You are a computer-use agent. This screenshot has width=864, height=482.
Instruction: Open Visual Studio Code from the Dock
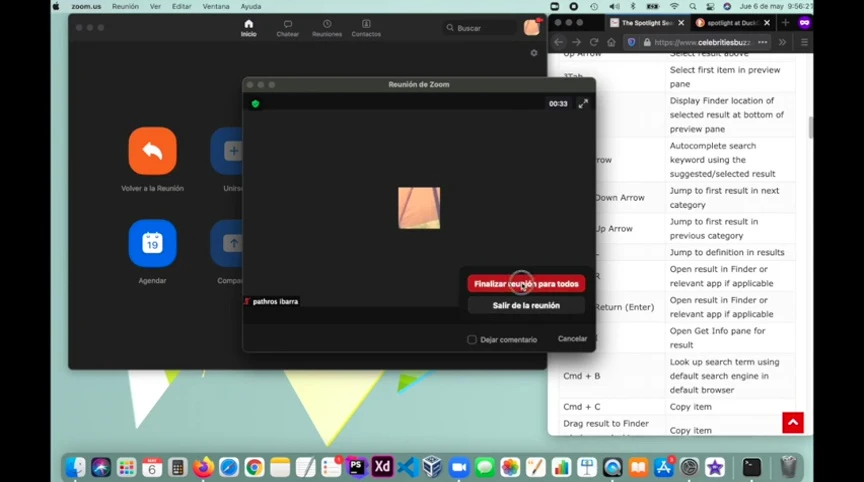tap(408, 468)
